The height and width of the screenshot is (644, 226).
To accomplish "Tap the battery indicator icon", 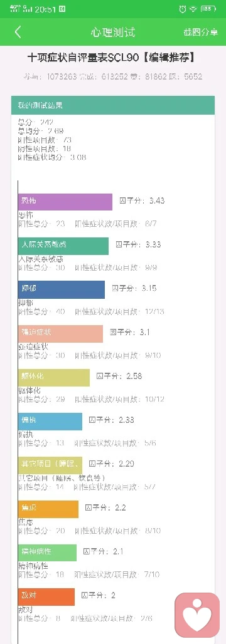I will tap(208, 9).
